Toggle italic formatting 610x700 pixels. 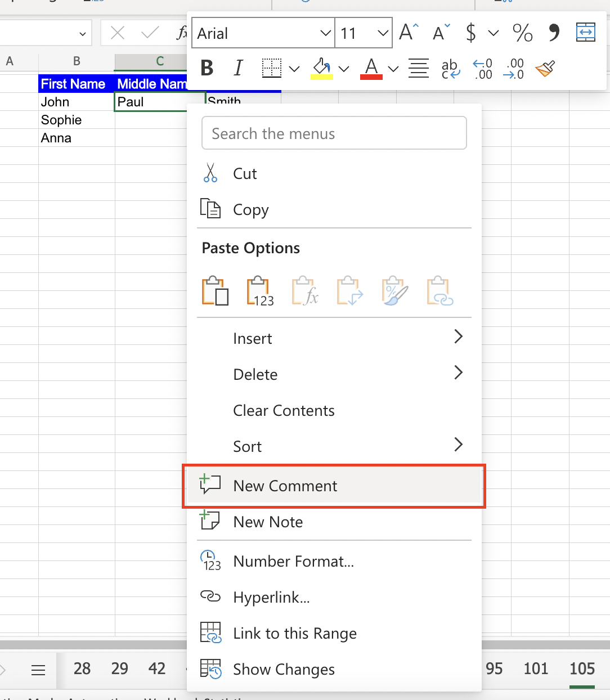[238, 68]
